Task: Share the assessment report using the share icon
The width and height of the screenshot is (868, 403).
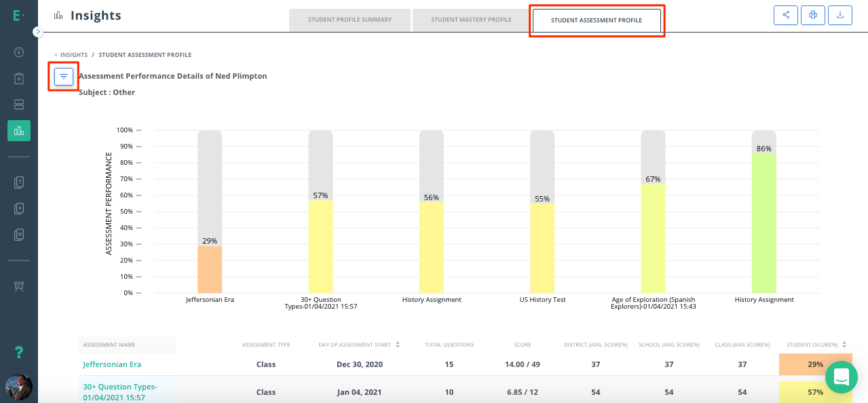Action: pos(785,14)
